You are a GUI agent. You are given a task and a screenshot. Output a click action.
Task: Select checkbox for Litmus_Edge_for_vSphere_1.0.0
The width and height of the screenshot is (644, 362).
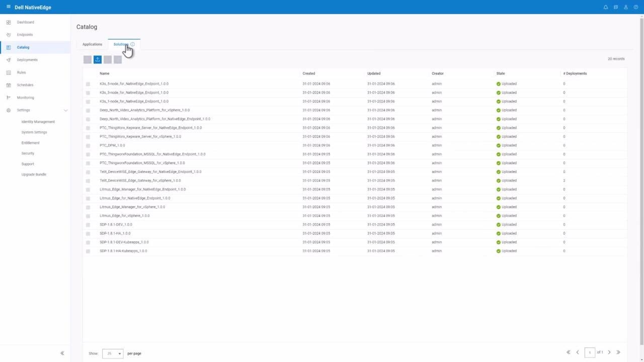click(88, 216)
